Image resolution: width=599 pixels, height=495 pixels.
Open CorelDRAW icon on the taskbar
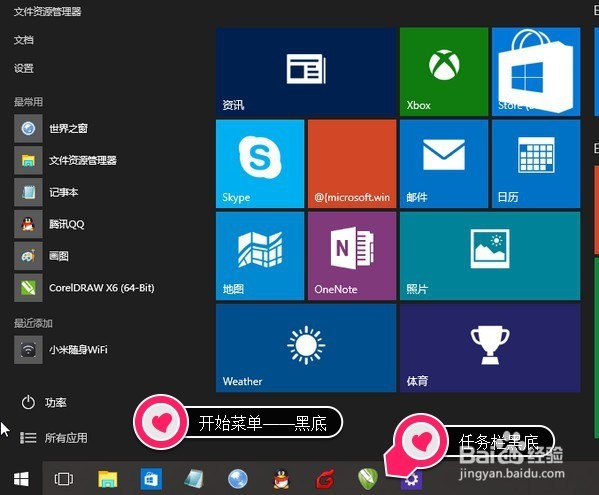click(368, 479)
